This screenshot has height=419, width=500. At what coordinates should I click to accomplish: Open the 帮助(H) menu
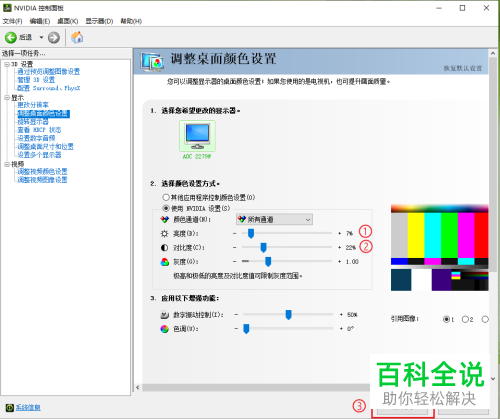point(131,21)
